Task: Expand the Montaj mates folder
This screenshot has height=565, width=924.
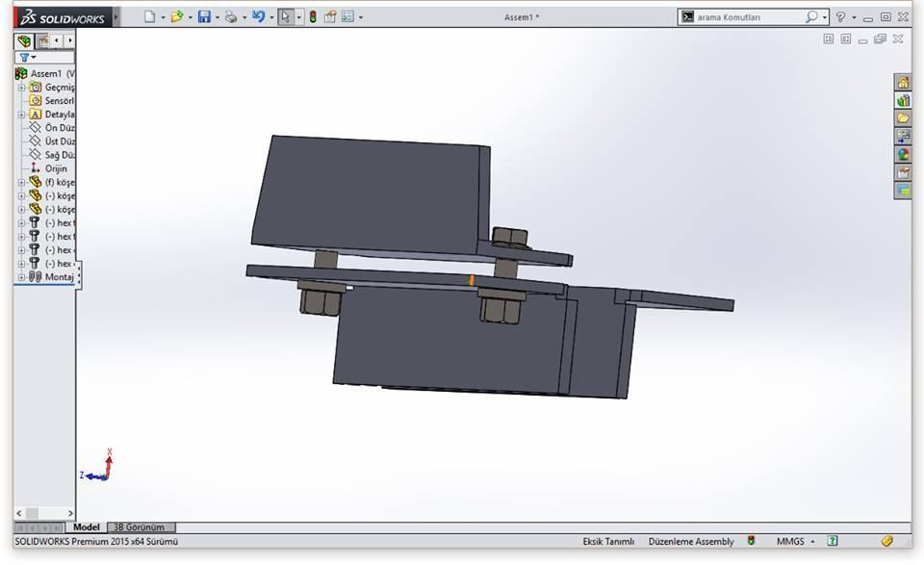Action: [21, 277]
